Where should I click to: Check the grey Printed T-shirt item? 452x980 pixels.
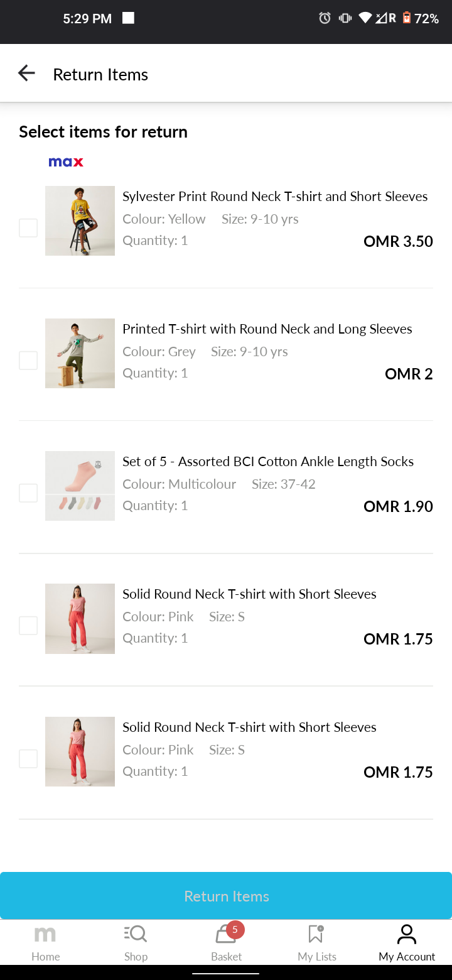pyautogui.click(x=28, y=361)
